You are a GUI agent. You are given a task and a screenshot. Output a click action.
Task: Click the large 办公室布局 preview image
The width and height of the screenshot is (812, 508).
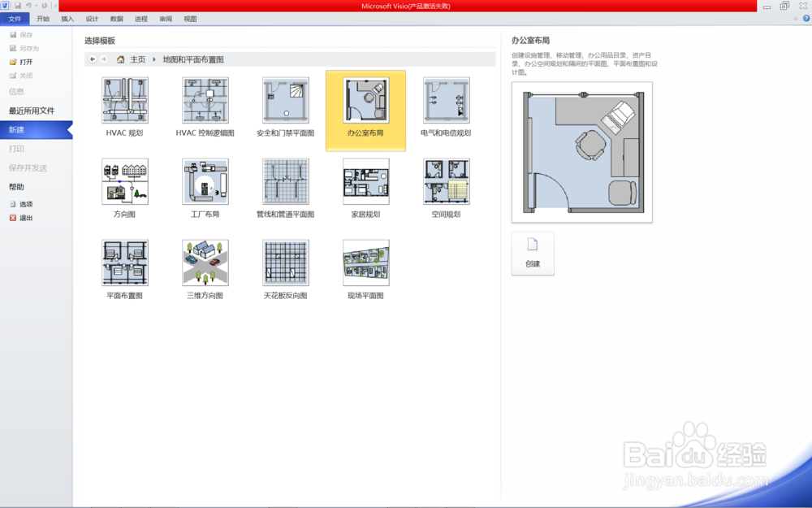click(x=582, y=152)
